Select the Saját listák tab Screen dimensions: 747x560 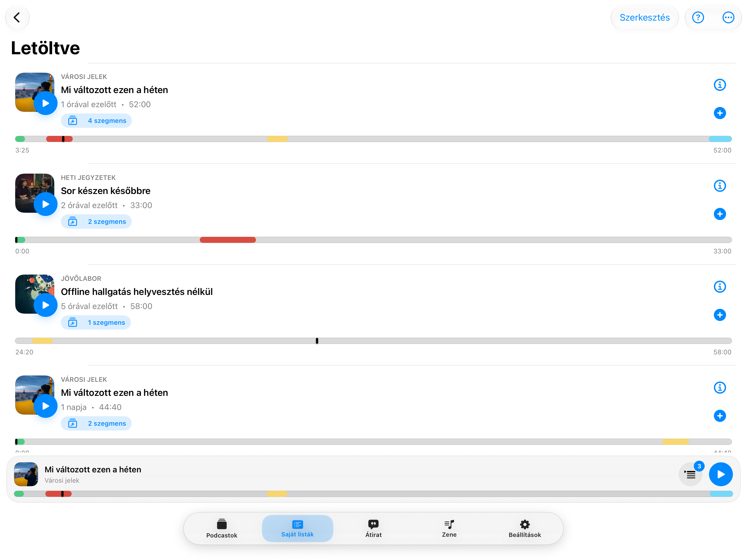coord(297,529)
